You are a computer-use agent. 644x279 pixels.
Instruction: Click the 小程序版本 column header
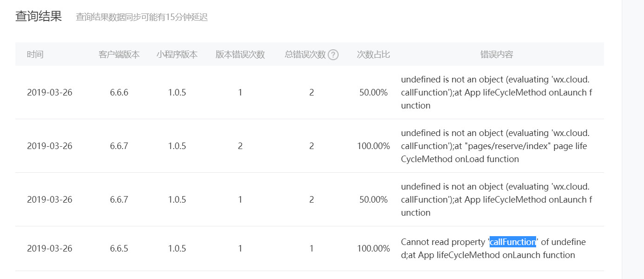click(x=177, y=54)
